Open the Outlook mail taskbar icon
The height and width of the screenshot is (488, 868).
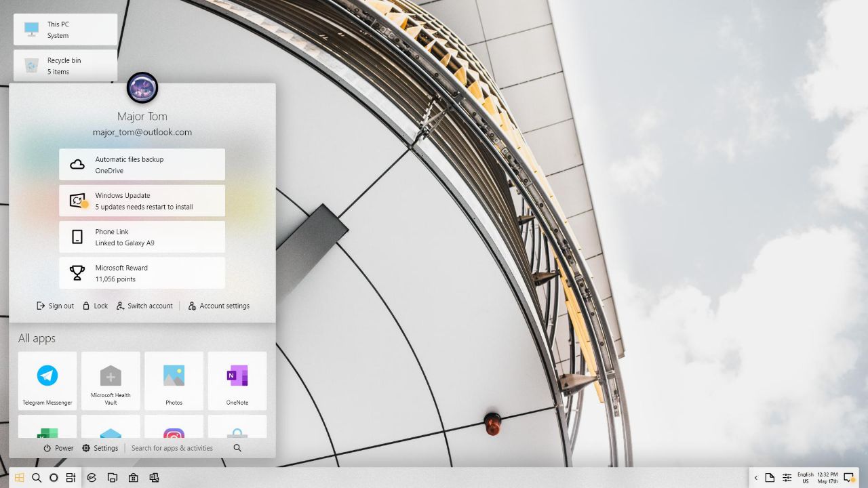tap(154, 478)
